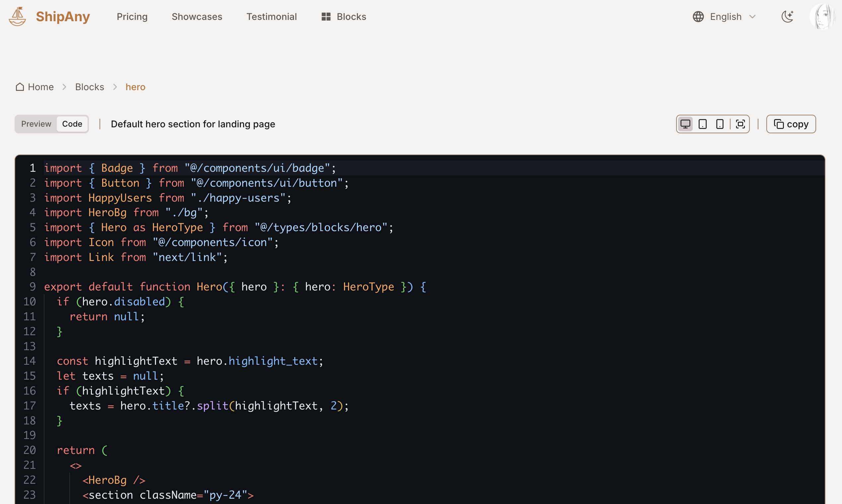
Task: Navigate to Testimonial section
Action: coord(271,17)
